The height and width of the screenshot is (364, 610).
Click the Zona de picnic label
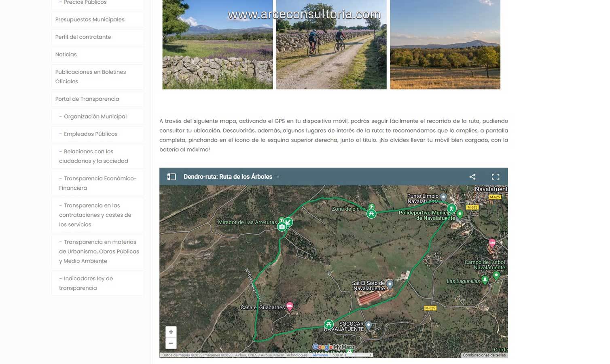tap(349, 209)
